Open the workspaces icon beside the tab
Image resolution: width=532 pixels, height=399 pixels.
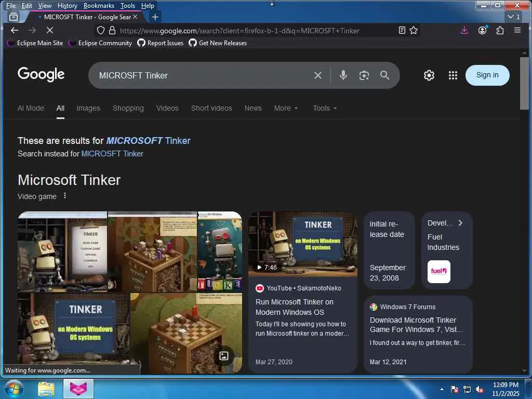click(14, 17)
